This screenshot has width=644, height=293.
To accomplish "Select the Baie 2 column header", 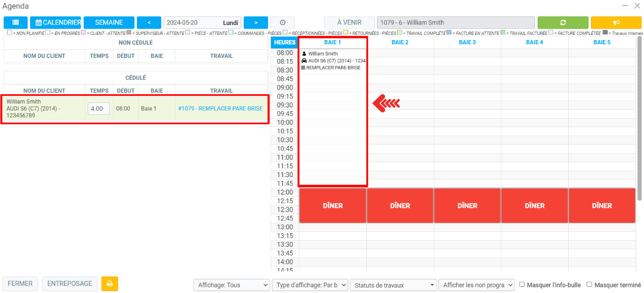I will 400,42.
